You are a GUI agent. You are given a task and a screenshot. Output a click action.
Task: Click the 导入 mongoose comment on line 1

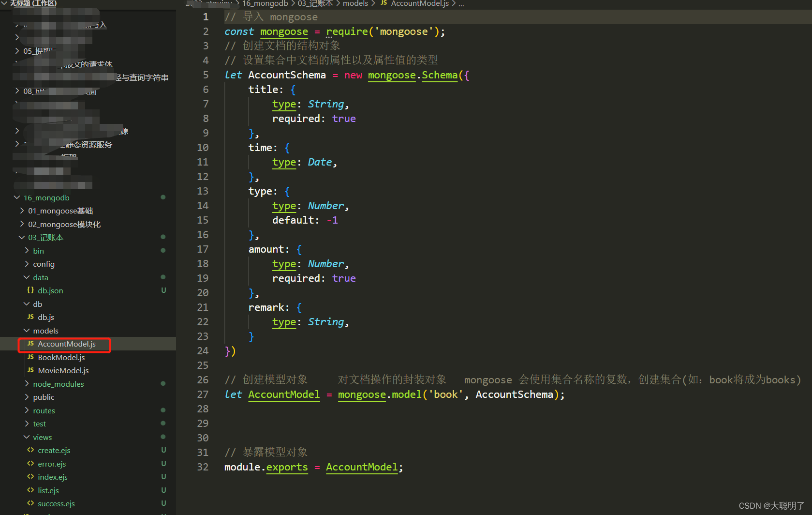pos(271,17)
